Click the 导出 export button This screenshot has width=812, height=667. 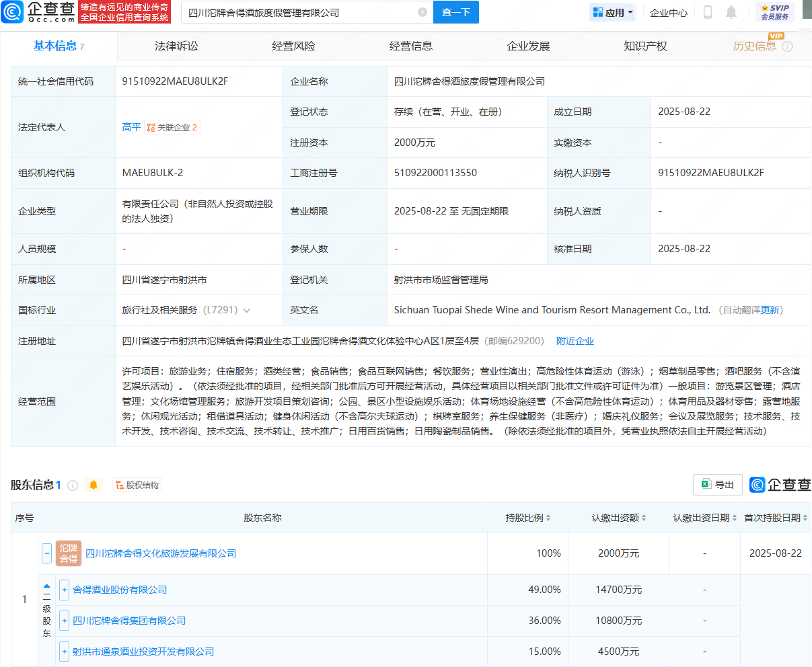718,485
